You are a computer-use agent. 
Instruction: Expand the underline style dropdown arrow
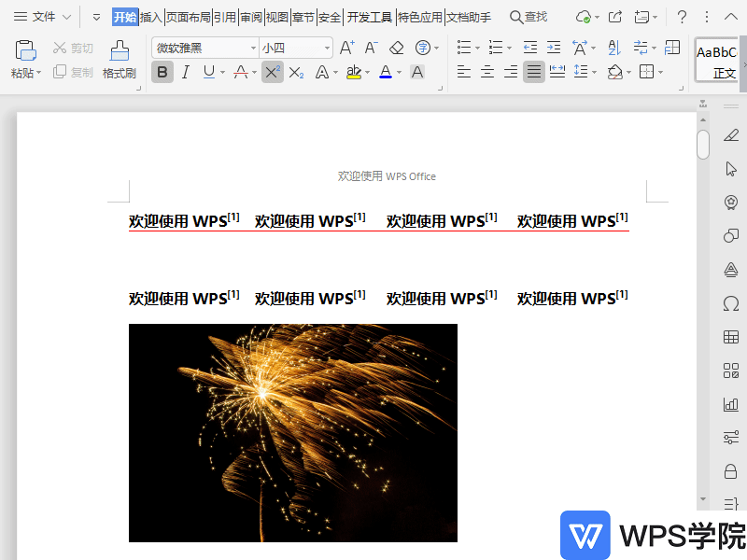point(221,72)
